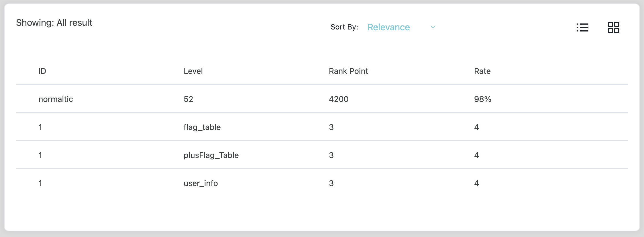
Task: Switch to grid view layout
Action: pos(613,27)
